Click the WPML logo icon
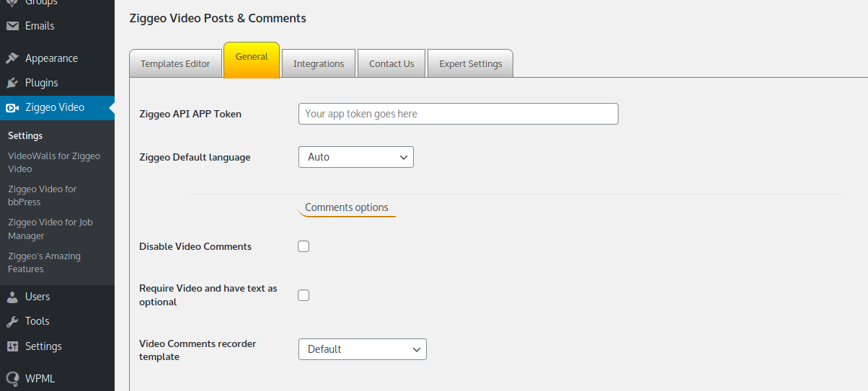Screen dimensions: 868x391 point(12,379)
